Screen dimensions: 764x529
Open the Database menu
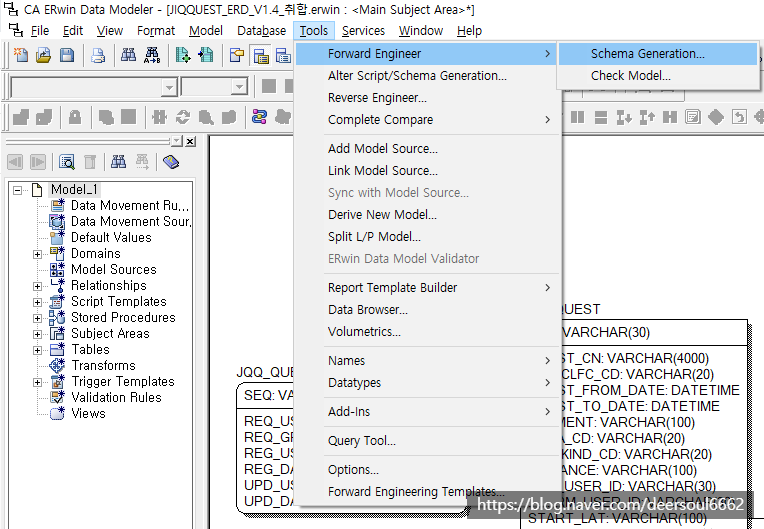tap(262, 31)
